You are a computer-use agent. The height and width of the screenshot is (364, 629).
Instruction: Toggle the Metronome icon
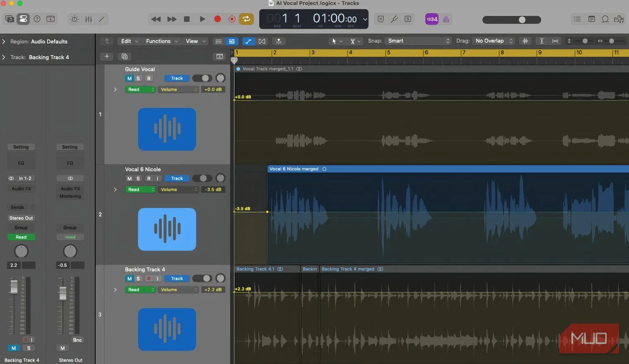[446, 19]
